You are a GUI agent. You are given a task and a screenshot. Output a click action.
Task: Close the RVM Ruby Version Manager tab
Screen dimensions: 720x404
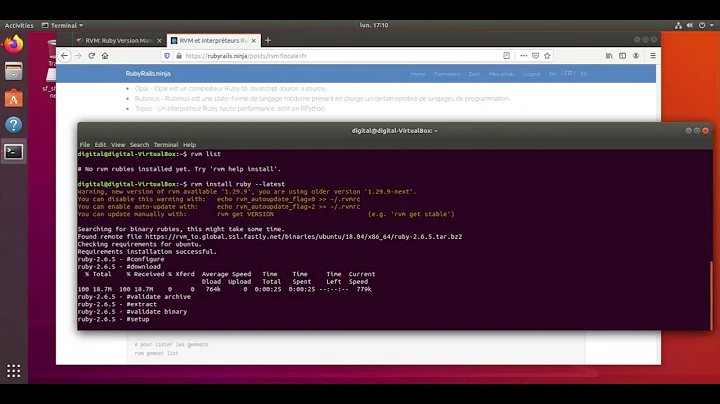point(159,40)
